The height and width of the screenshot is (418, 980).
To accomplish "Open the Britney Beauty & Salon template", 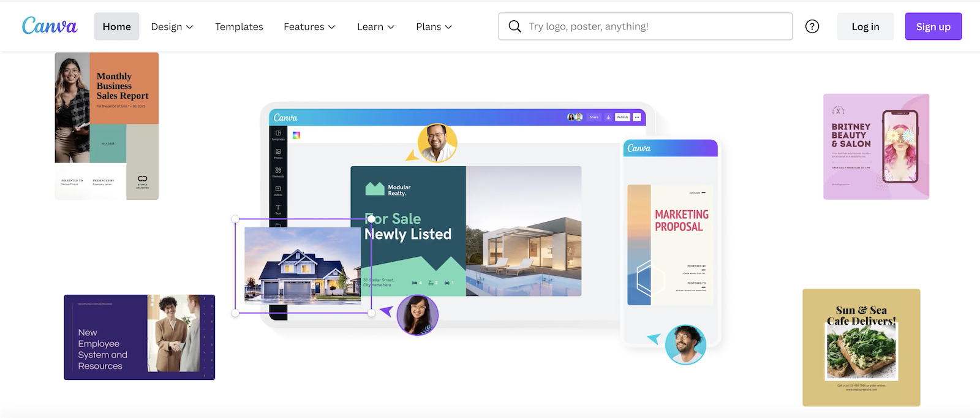I will coord(876,146).
